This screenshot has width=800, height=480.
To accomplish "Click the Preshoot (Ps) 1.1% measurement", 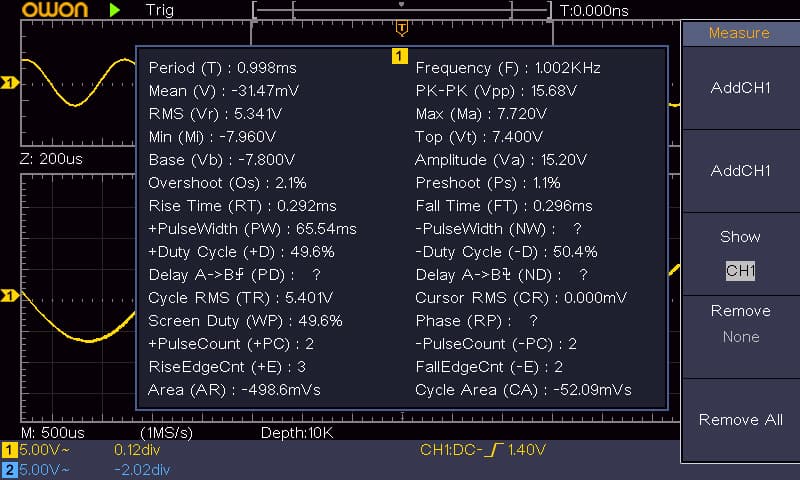I will 488,183.
